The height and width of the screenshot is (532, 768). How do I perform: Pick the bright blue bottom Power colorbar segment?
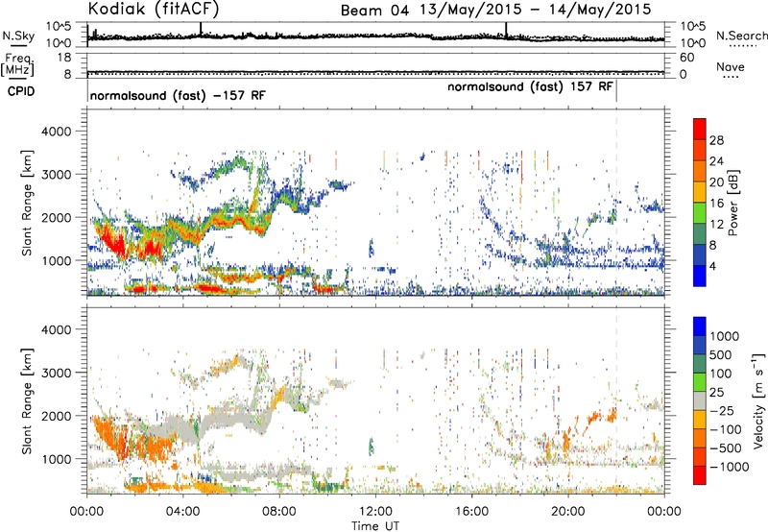point(700,276)
